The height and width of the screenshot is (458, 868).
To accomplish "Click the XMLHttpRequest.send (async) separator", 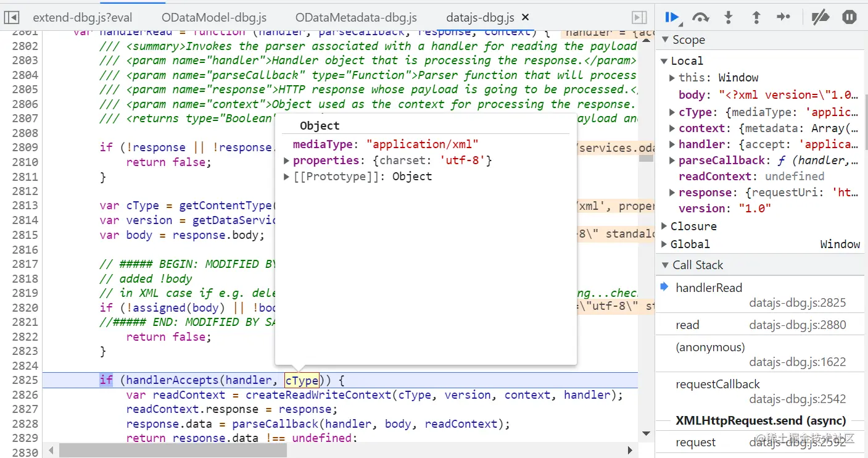I will (x=761, y=421).
